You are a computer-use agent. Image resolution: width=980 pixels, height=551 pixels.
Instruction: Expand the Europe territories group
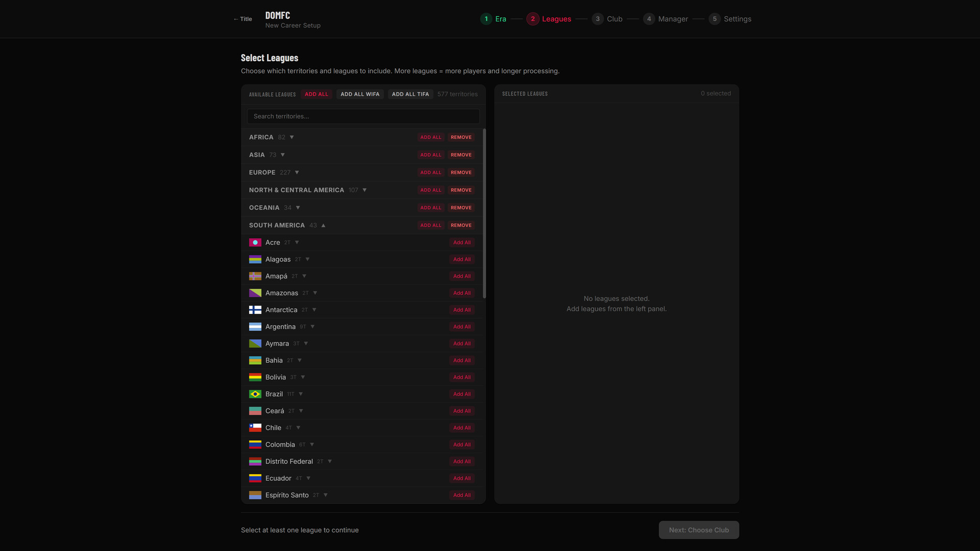pyautogui.click(x=297, y=172)
